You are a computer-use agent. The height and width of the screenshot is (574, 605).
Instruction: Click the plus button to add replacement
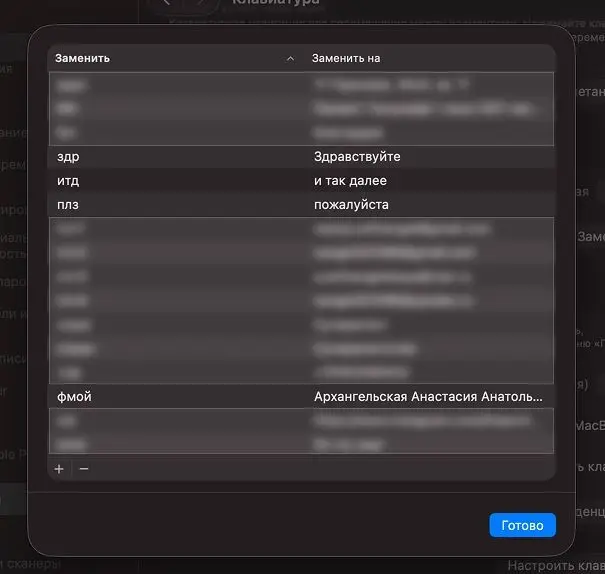coord(59,469)
